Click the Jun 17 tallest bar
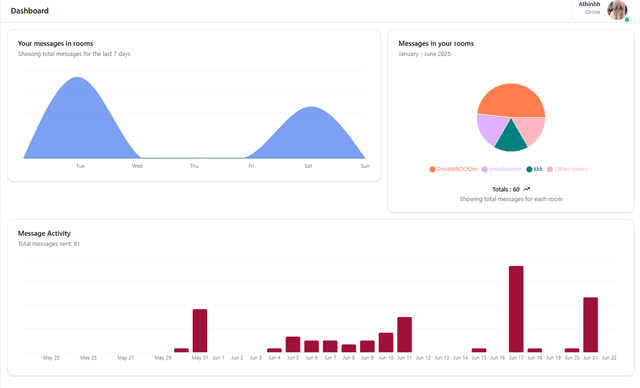 point(516,309)
